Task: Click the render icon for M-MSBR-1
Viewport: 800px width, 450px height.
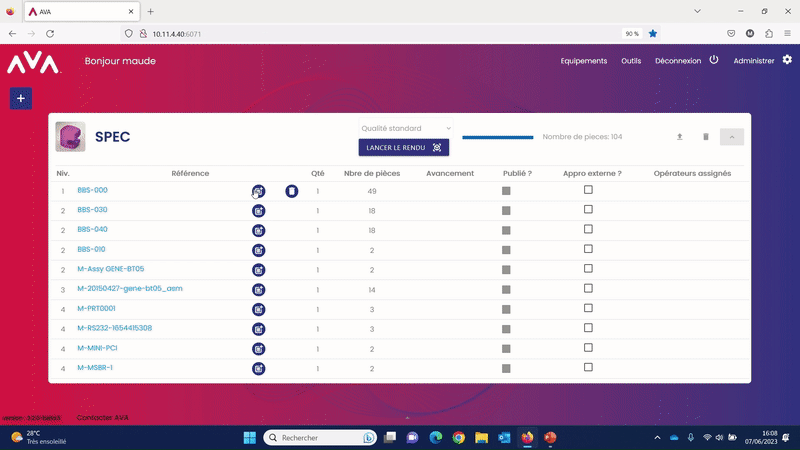Action: (x=259, y=368)
